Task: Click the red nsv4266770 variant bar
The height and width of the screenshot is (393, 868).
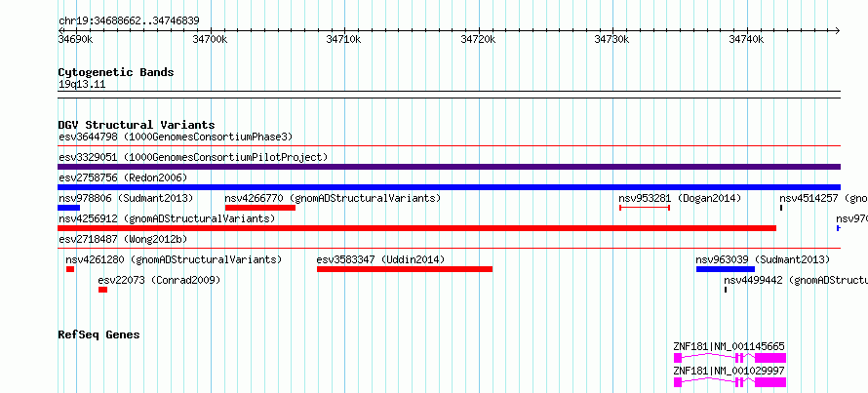Action: pos(260,208)
